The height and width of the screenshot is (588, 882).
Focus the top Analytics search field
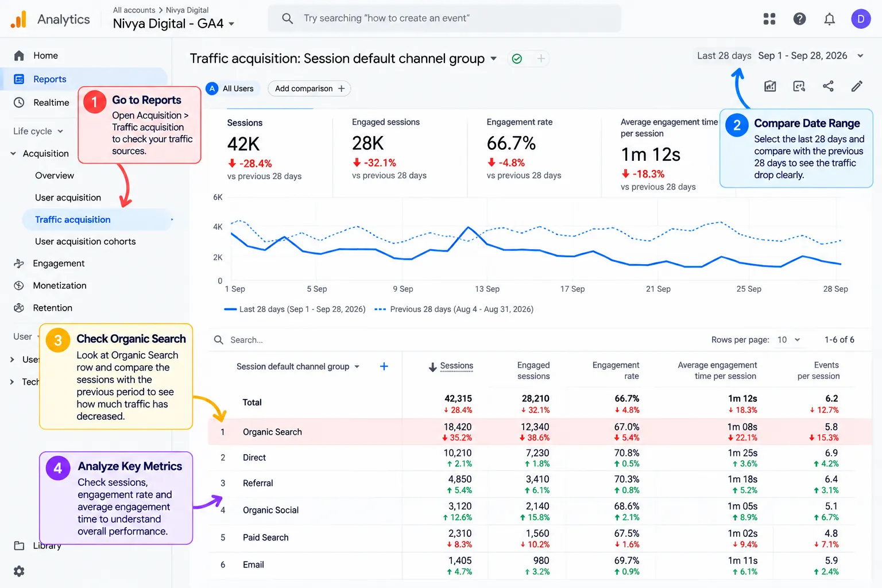[x=444, y=18]
